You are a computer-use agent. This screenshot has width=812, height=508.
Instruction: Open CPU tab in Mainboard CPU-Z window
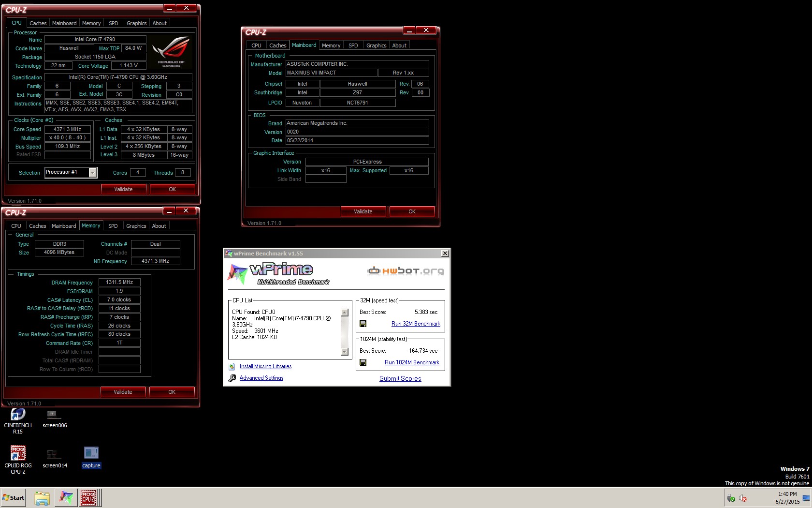coord(256,45)
